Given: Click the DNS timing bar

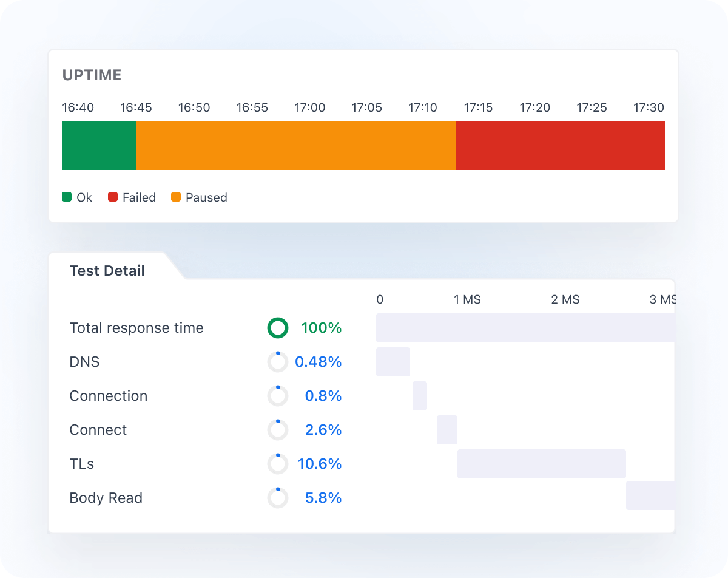Looking at the screenshot, I should pyautogui.click(x=393, y=362).
